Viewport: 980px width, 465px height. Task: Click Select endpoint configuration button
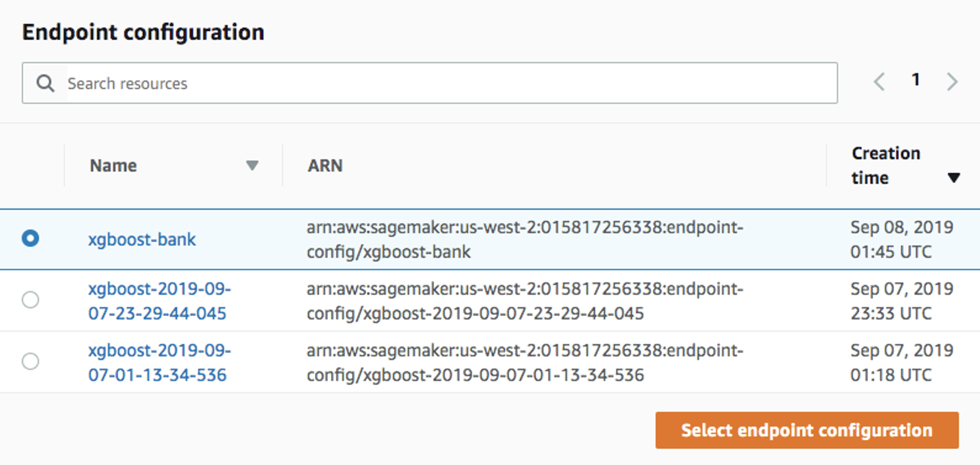[x=807, y=430]
